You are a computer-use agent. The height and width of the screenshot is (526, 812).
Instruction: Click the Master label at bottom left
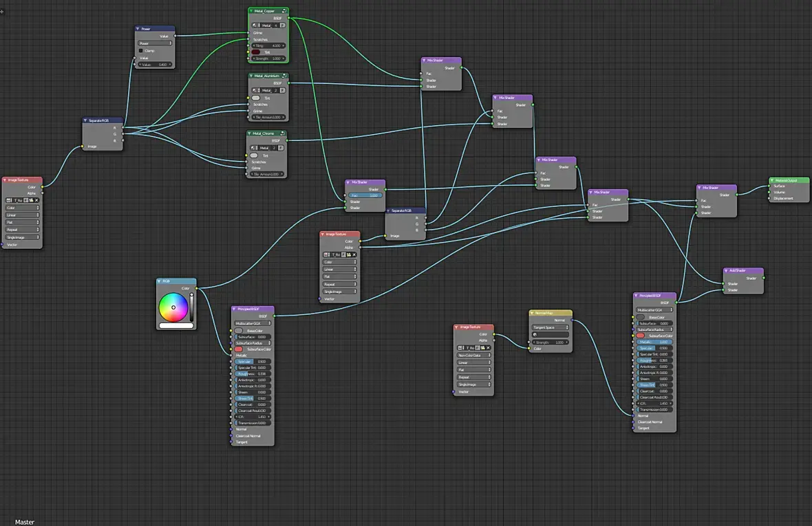coord(24,522)
